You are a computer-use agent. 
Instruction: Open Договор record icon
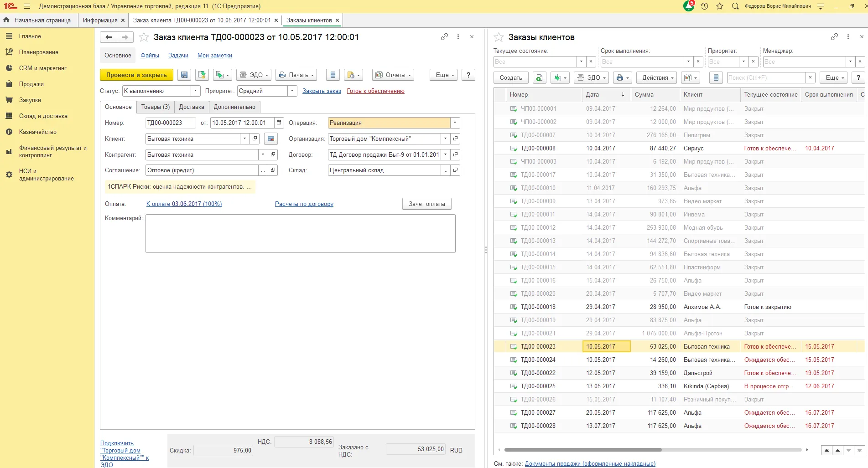click(x=455, y=154)
